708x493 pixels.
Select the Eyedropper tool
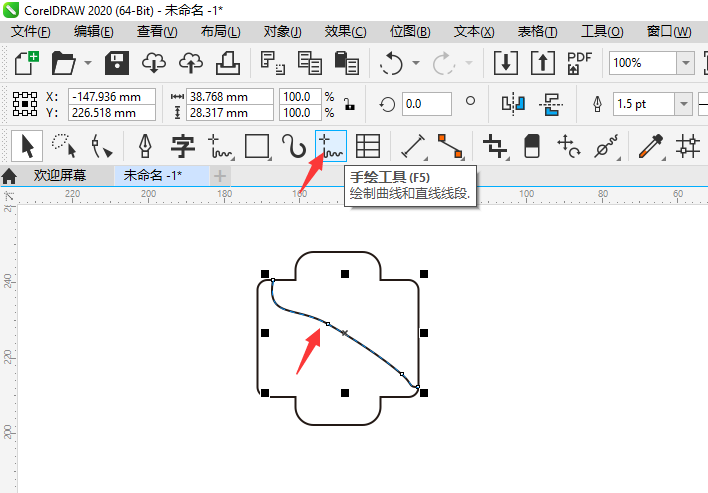click(x=651, y=147)
